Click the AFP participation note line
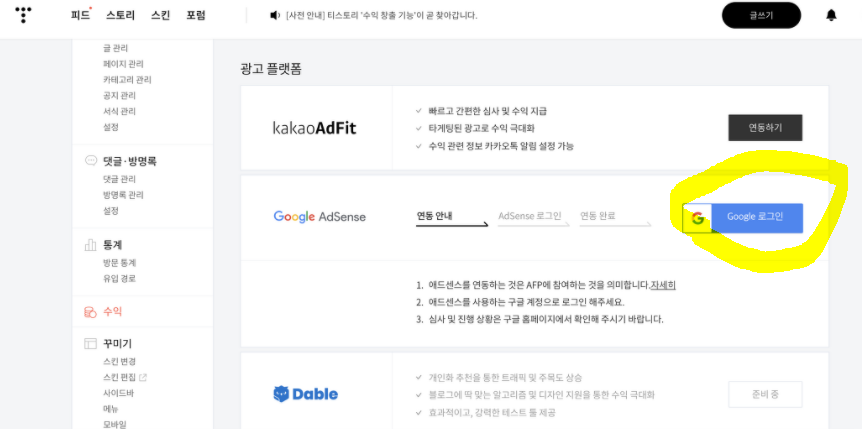Viewport: 862px width, 429px height. 539,285
